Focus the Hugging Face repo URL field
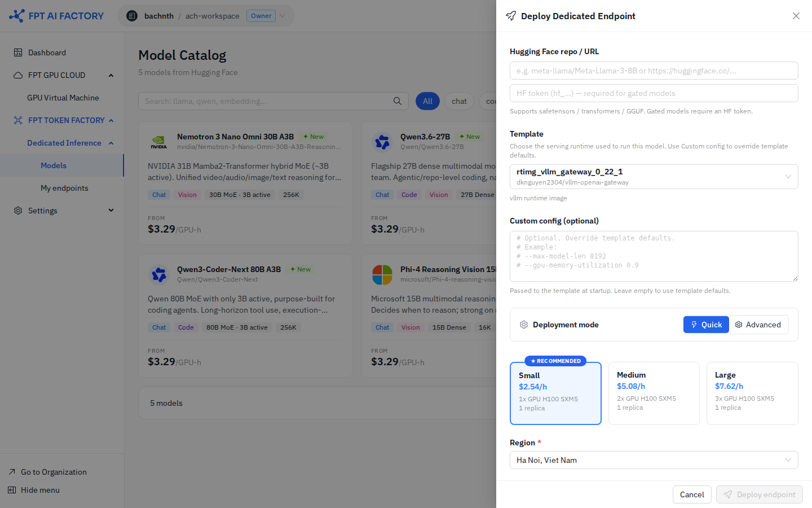 654,71
